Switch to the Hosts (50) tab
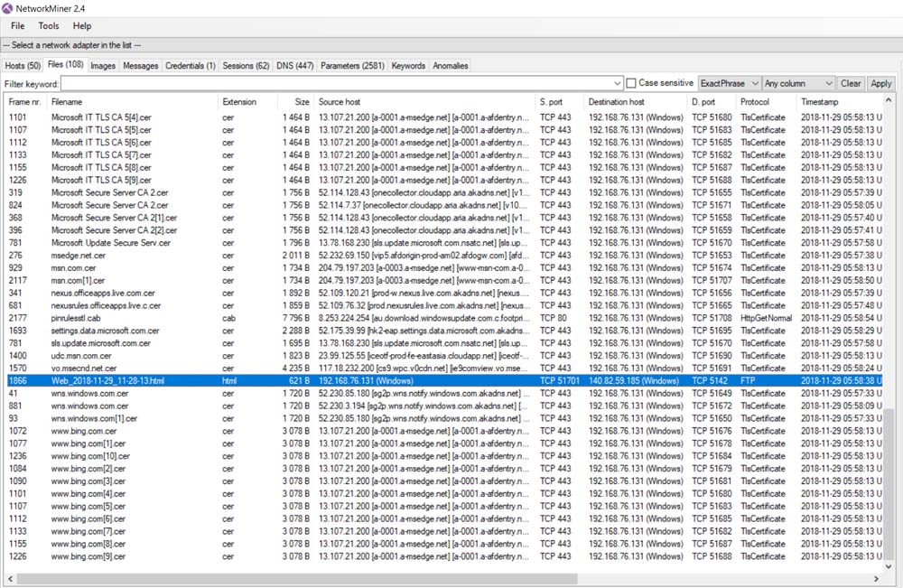903x588 pixels. tap(23, 66)
